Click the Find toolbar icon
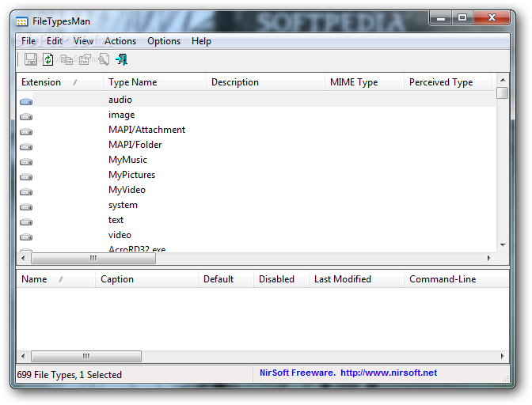 coord(104,59)
